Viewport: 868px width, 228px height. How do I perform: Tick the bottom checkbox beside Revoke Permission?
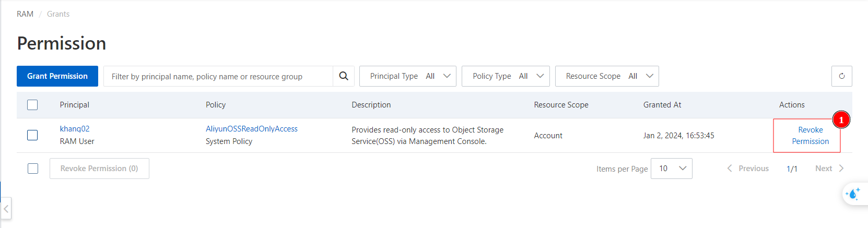point(32,169)
